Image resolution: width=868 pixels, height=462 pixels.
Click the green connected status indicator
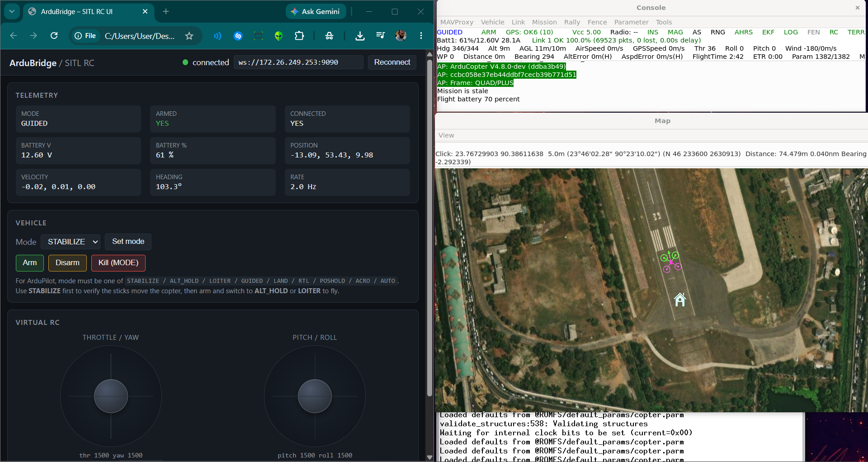(185, 62)
